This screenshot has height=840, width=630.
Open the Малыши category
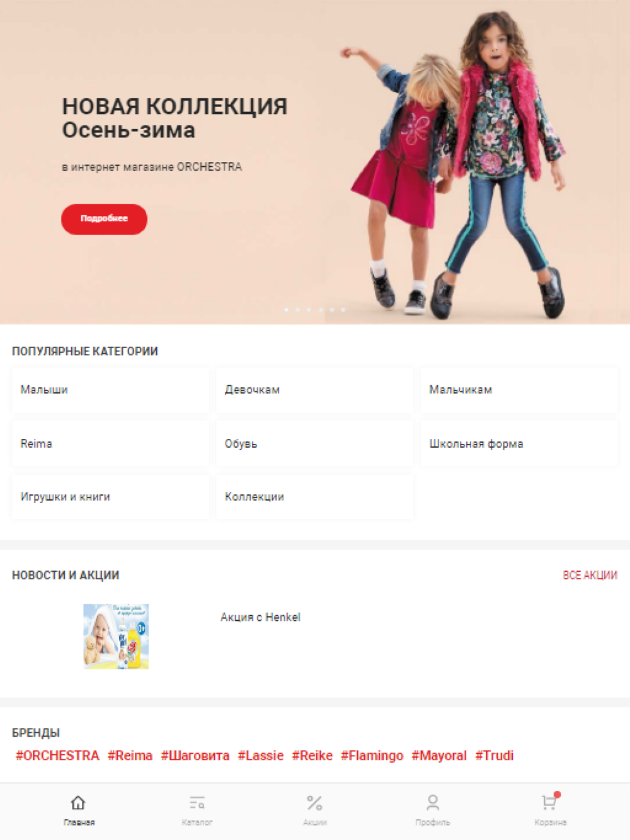point(110,390)
